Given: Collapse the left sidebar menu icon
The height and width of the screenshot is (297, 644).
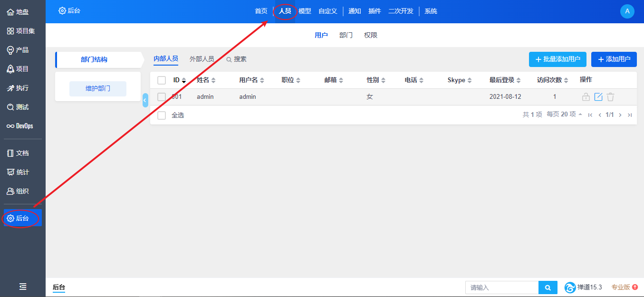Looking at the screenshot, I should click(23, 287).
